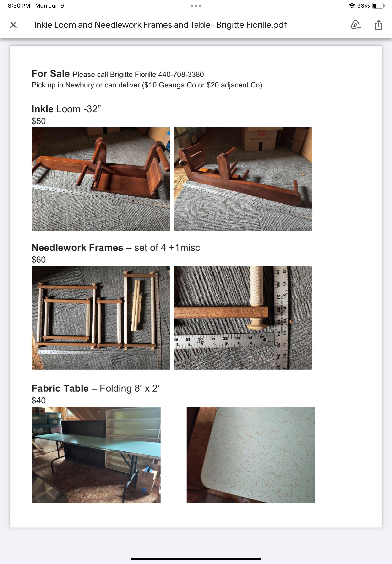The image size is (392, 564).
Task: Tap the Inkle Loom -32" heading
Action: [66, 109]
